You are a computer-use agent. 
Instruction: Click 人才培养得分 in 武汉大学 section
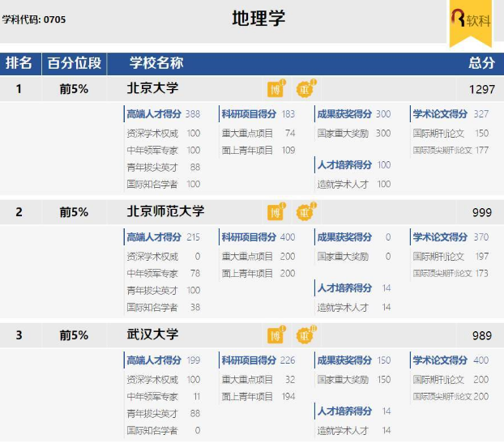(344, 411)
